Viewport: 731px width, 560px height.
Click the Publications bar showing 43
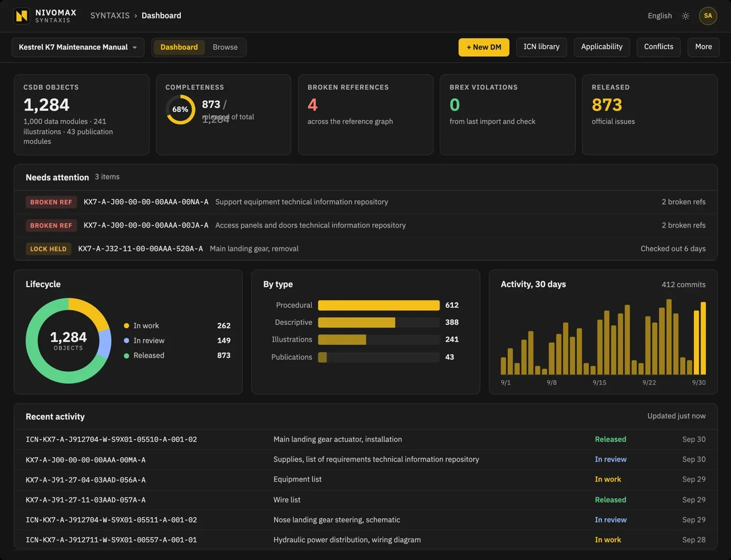322,357
